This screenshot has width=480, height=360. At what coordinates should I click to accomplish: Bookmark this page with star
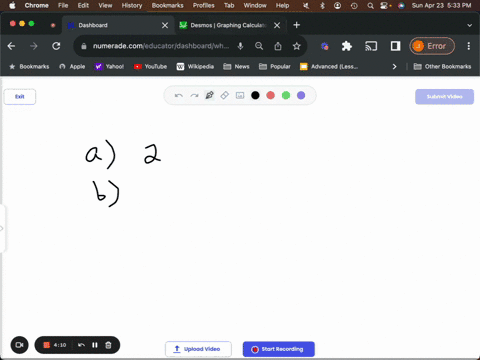pyautogui.click(x=297, y=46)
